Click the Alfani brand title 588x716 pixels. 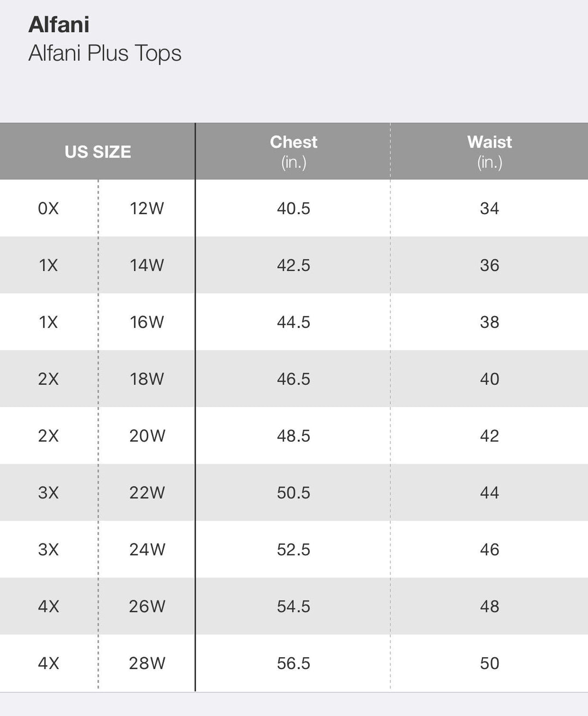(59, 25)
